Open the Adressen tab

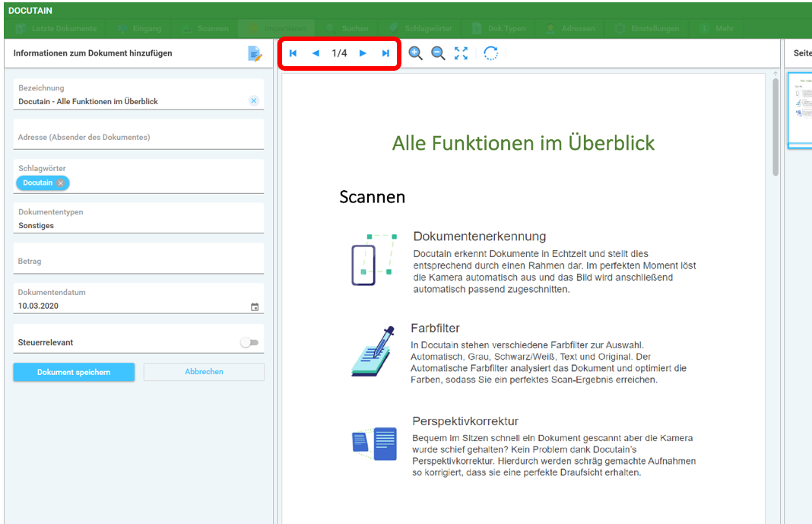(x=571, y=28)
